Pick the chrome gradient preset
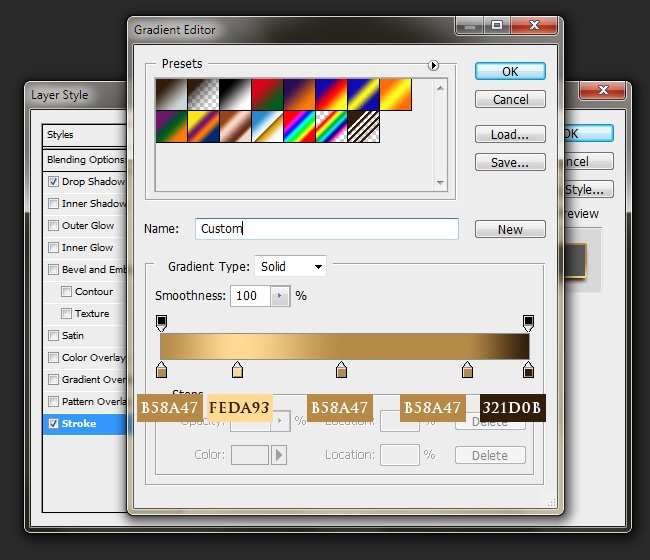The width and height of the screenshot is (650, 560). [x=267, y=126]
